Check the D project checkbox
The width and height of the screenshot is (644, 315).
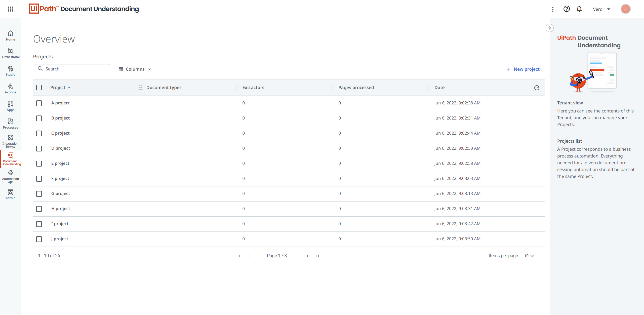point(39,148)
